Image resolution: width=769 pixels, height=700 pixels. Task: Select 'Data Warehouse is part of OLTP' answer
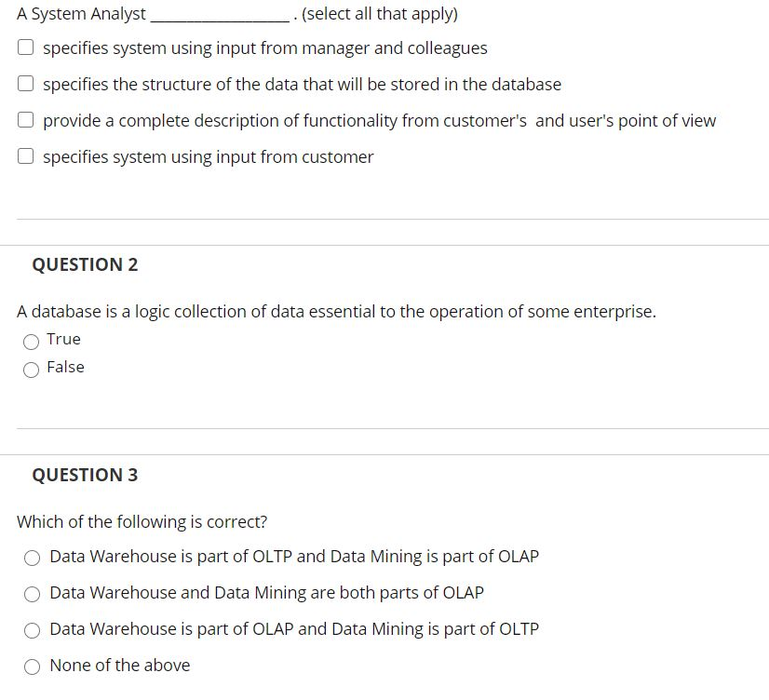pos(33,557)
